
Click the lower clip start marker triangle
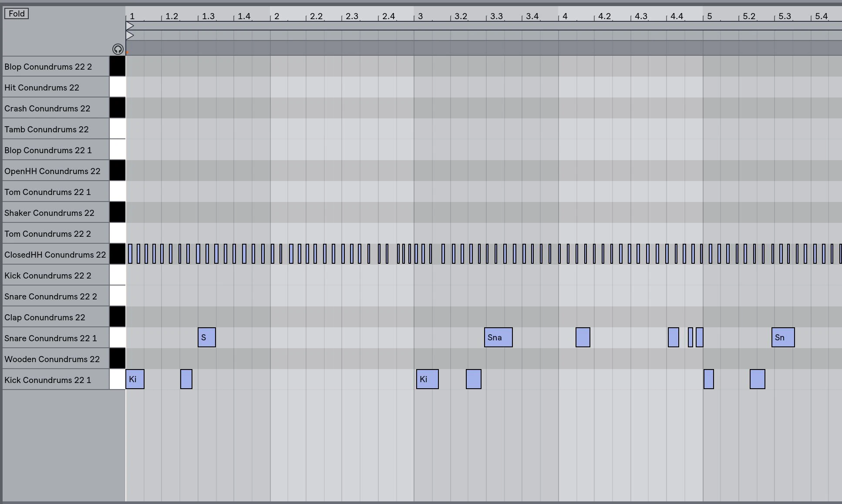pos(130,36)
